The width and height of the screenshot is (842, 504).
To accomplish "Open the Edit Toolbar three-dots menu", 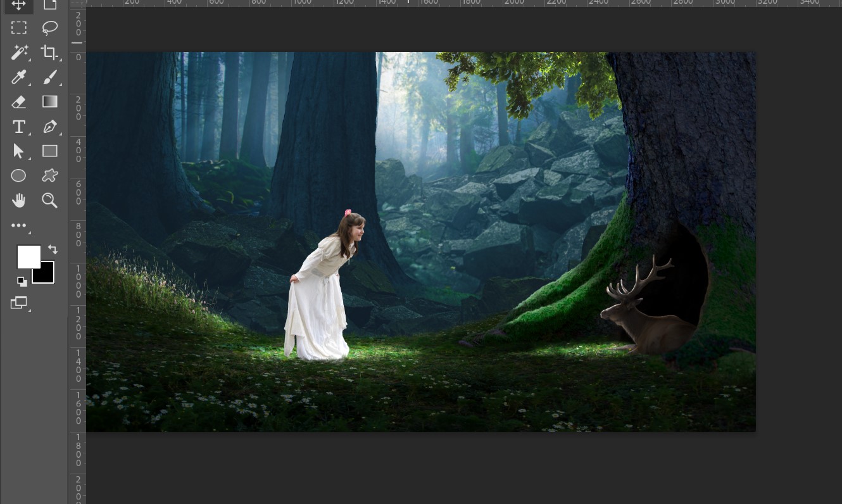I will pos(19,225).
